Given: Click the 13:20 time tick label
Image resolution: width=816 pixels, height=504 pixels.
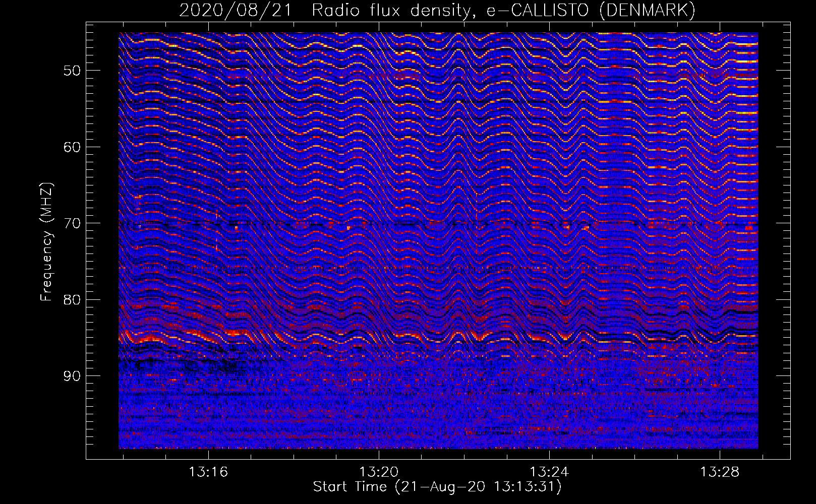Looking at the screenshot, I should coord(379,472).
